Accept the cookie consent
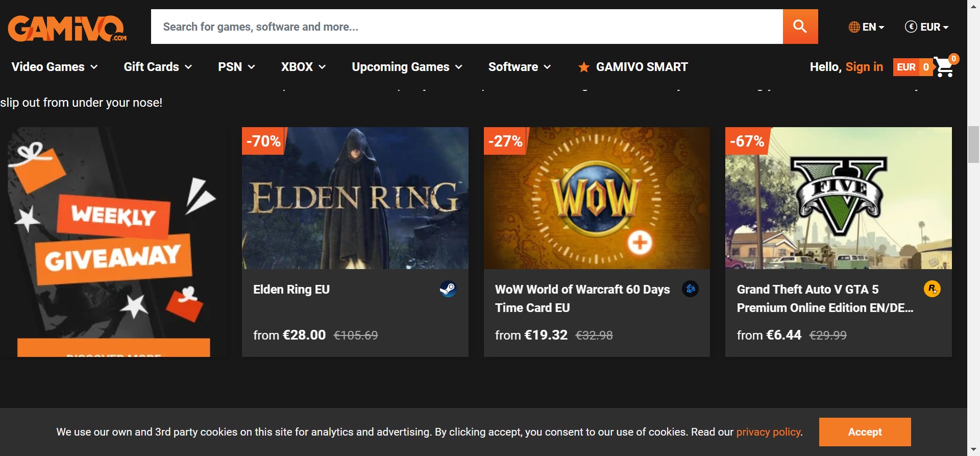The image size is (980, 456). 865,432
